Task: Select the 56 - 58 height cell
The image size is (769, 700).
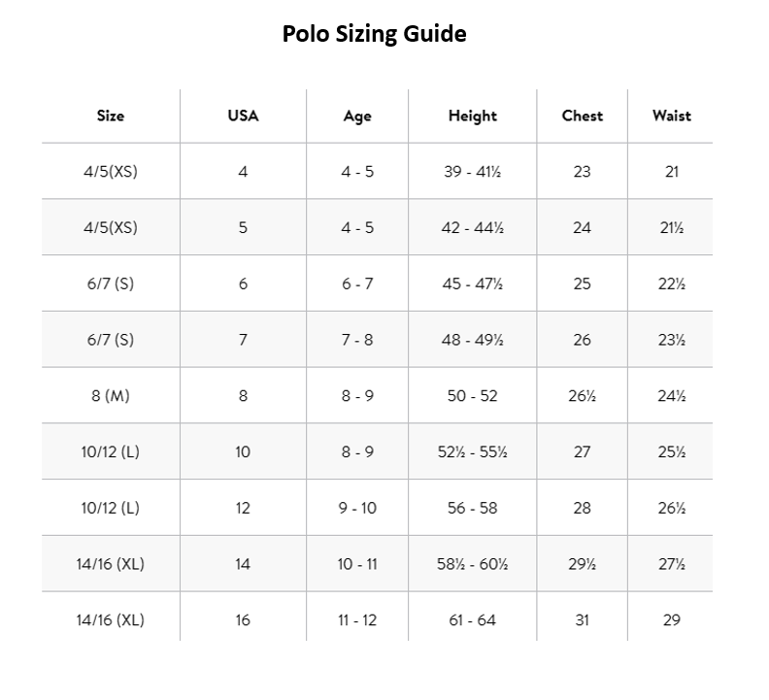Action: pos(472,508)
